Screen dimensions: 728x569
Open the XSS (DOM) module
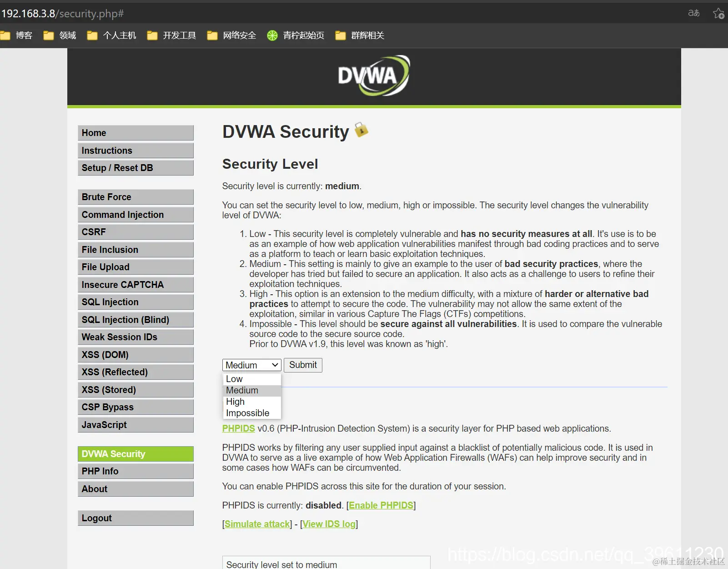point(136,355)
